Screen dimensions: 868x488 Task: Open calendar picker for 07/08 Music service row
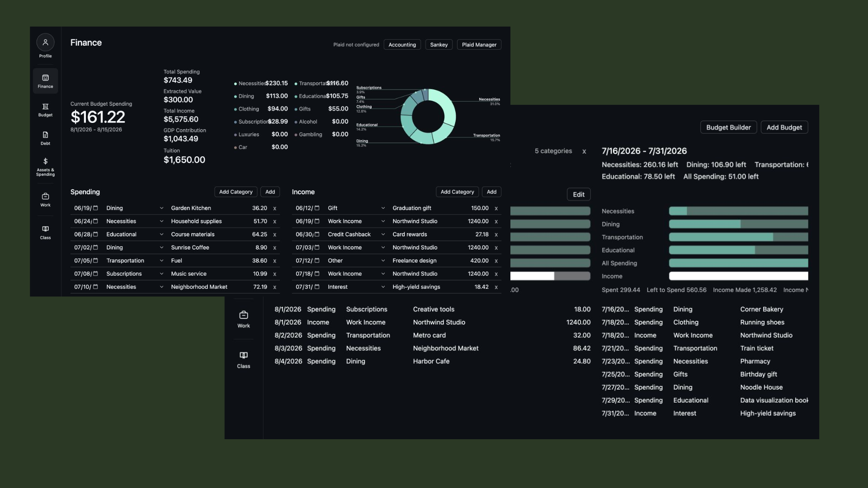click(x=95, y=273)
